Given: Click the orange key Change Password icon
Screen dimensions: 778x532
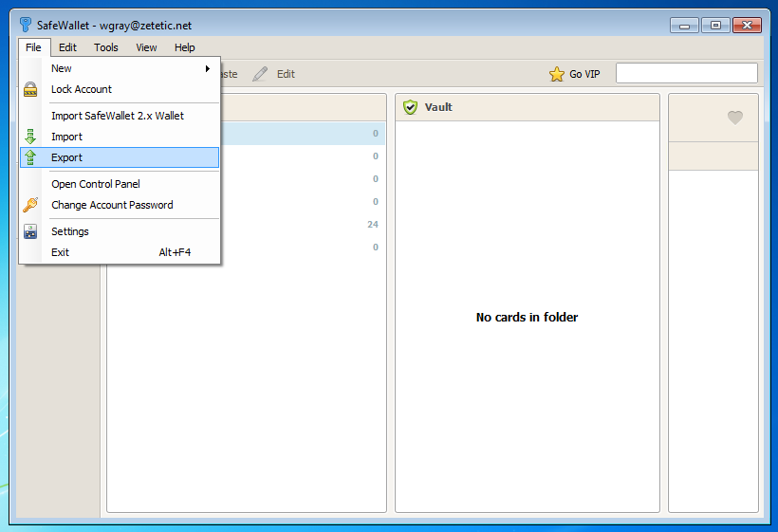Looking at the screenshot, I should (30, 205).
